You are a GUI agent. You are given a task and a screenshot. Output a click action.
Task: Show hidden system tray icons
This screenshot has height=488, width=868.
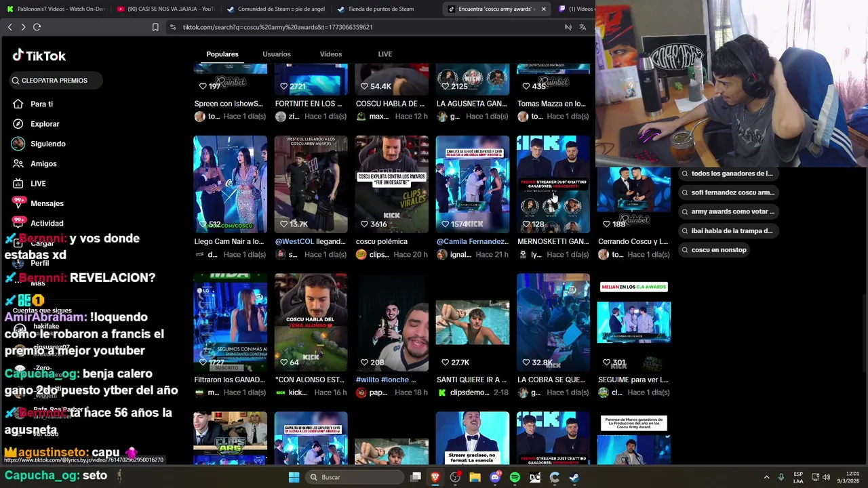(x=766, y=477)
